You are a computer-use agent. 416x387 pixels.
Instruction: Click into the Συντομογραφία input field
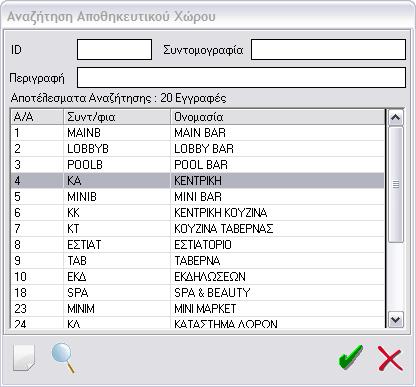328,50
